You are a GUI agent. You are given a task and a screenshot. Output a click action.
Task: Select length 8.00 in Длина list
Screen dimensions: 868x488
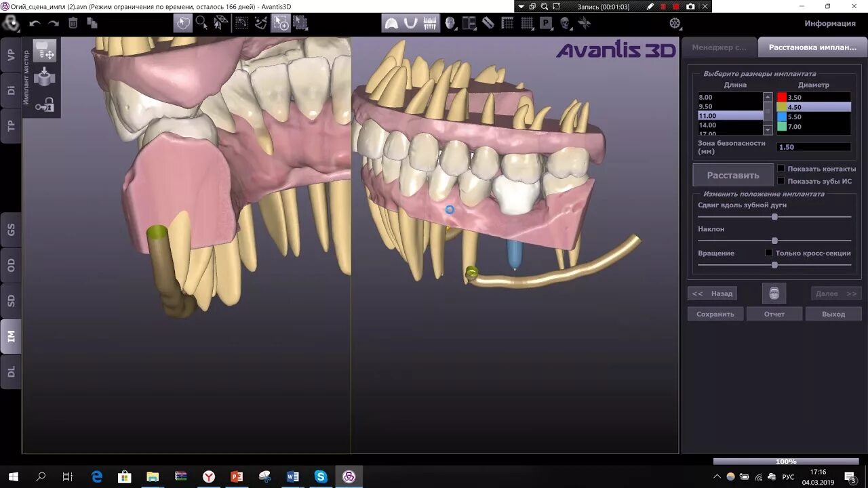pos(730,98)
